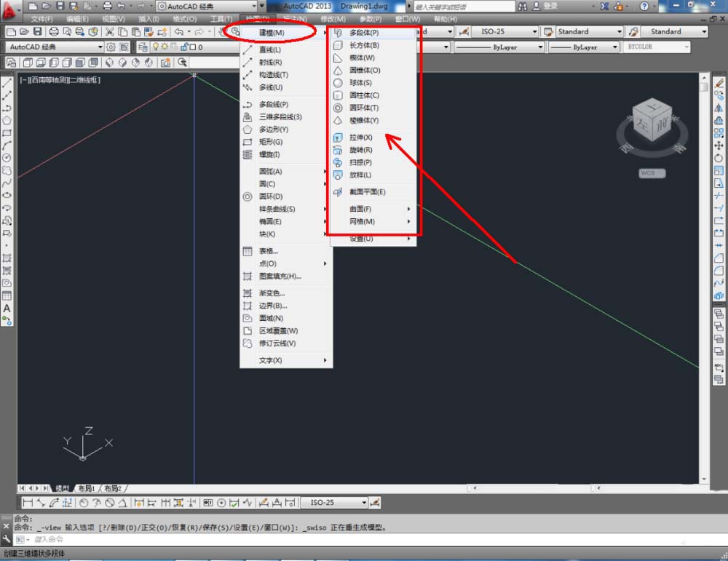Select the Text tool 'A' in left toolbar
The image size is (728, 561).
7,309
